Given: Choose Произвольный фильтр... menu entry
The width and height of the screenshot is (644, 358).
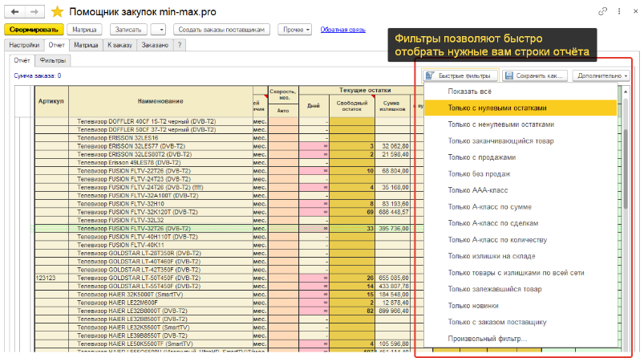Looking at the screenshot, I should [488, 339].
